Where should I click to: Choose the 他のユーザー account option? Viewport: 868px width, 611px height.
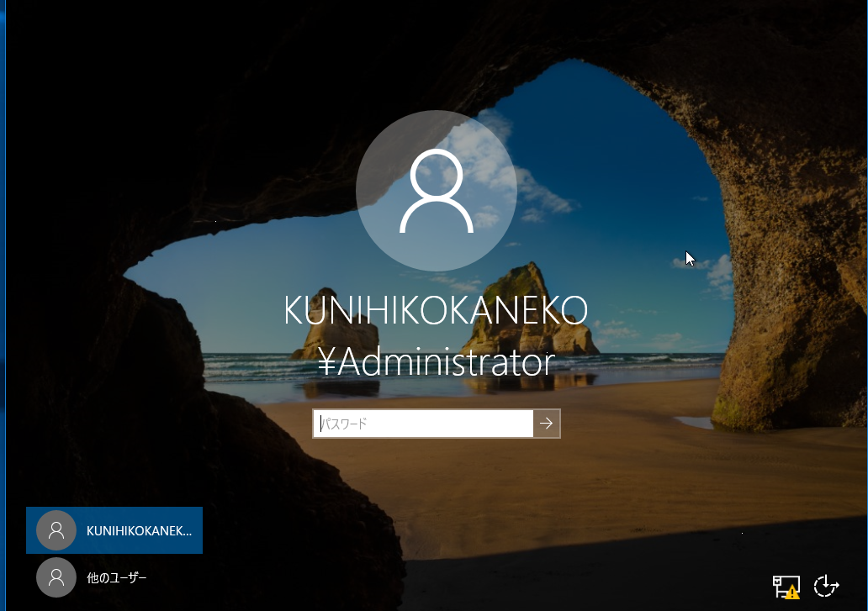(x=114, y=577)
